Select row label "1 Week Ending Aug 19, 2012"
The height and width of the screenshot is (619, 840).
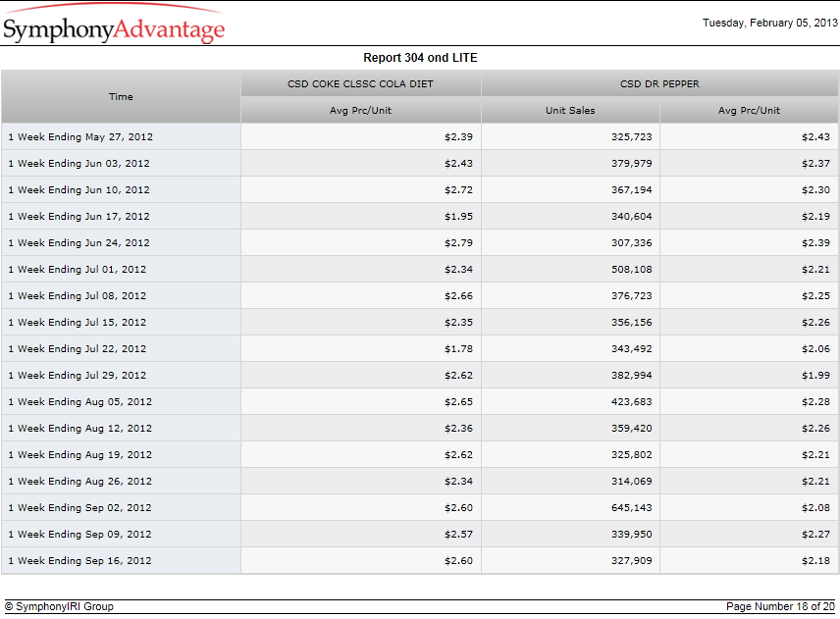(x=79, y=455)
